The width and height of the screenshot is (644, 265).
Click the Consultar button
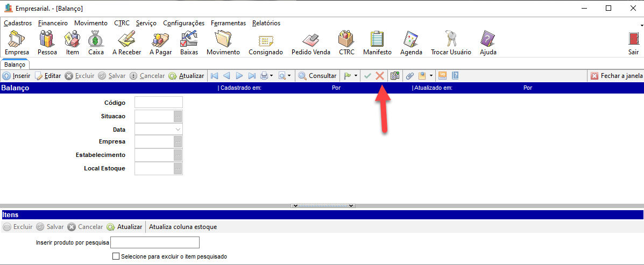(x=317, y=76)
